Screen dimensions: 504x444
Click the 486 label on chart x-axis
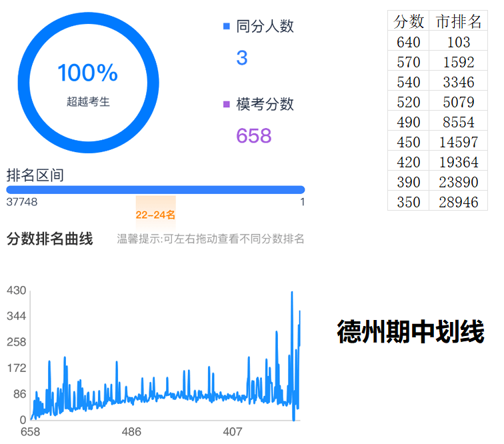coord(131,432)
